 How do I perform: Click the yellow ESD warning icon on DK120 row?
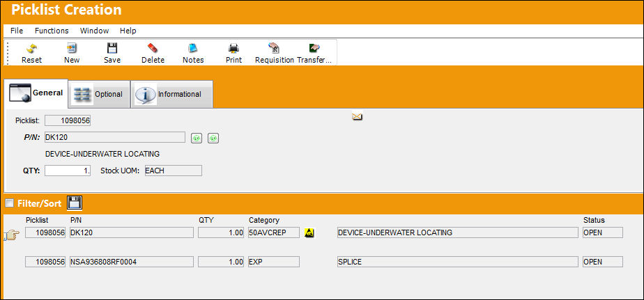(309, 233)
